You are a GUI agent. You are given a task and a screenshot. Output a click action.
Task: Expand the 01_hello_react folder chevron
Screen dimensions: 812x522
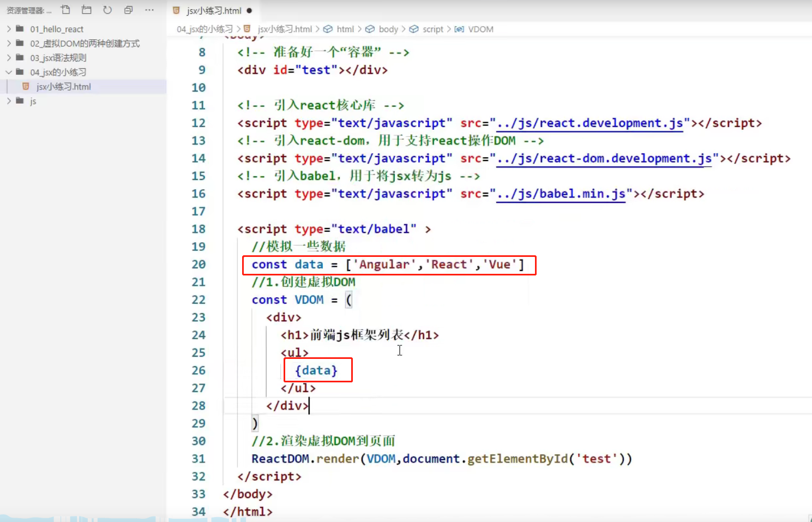9,29
